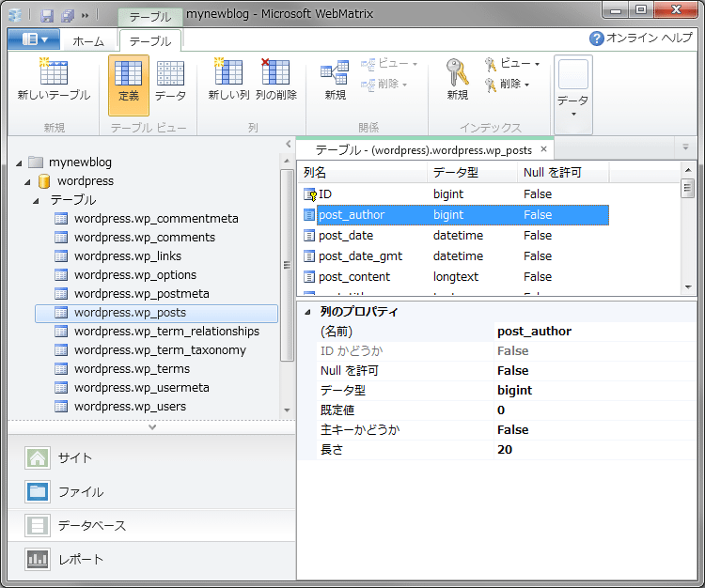Select wordpress.wp_commentmeta table
The width and height of the screenshot is (705, 588).
[x=156, y=219]
